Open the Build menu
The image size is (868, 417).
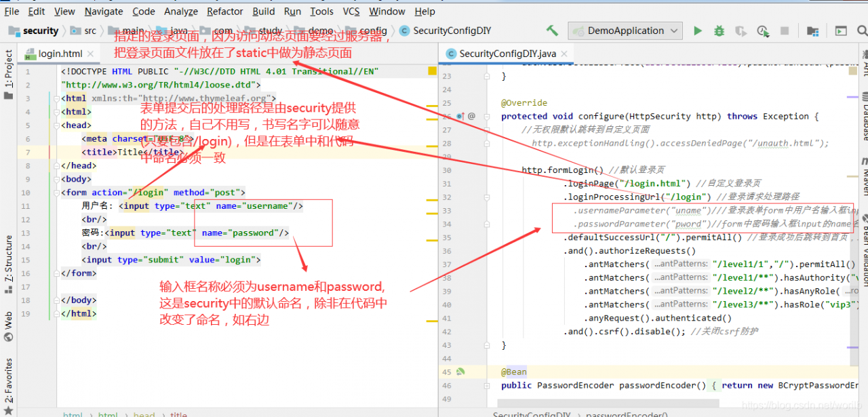click(264, 11)
